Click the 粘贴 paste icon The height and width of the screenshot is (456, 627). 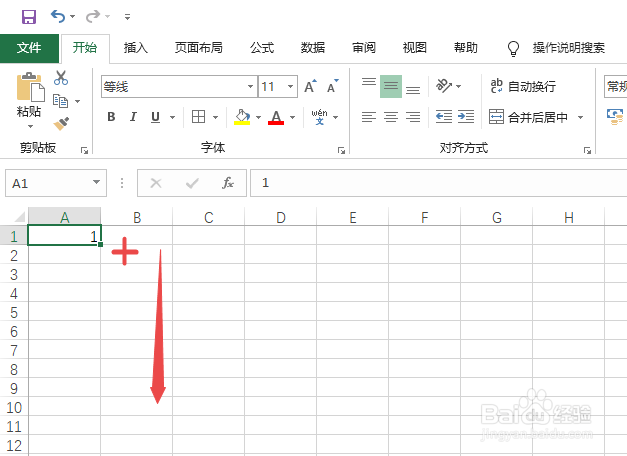click(30, 86)
